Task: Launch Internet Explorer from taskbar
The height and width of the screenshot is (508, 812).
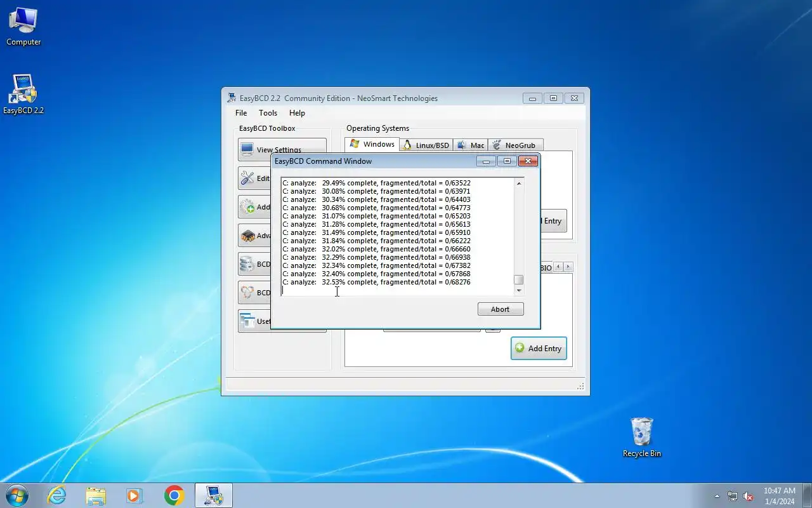Action: tap(57, 495)
